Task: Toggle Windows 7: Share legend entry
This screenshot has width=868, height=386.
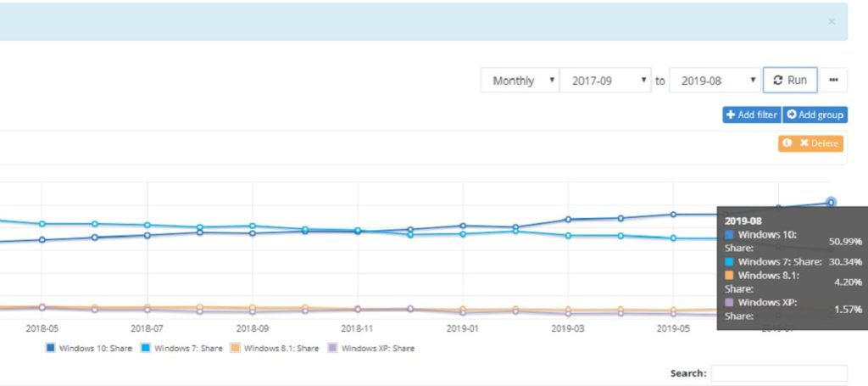Action: point(181,349)
